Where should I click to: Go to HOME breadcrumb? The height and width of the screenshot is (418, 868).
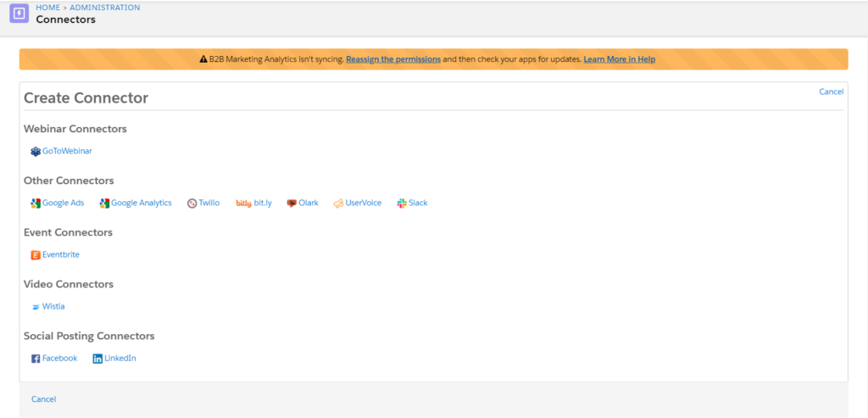pos(48,8)
